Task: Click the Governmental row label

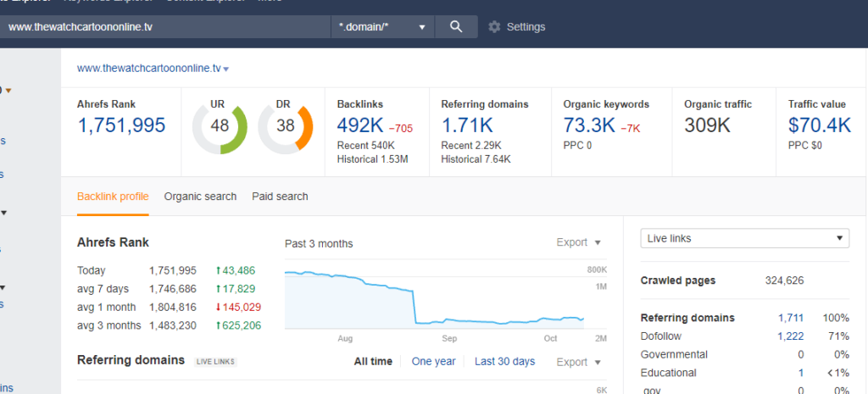Action: click(674, 354)
